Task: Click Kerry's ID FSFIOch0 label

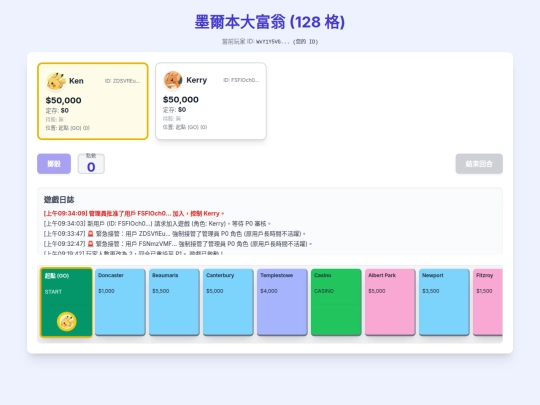Action: [x=241, y=80]
